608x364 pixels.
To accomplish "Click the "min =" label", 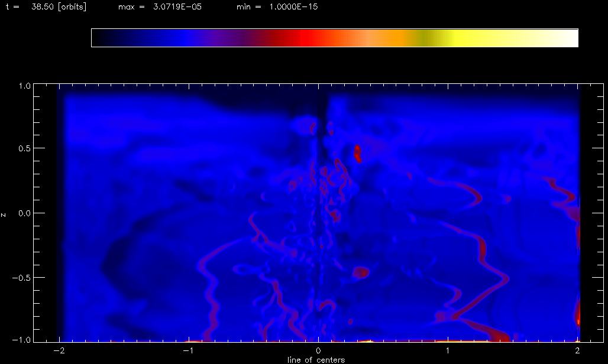I will coord(249,6).
